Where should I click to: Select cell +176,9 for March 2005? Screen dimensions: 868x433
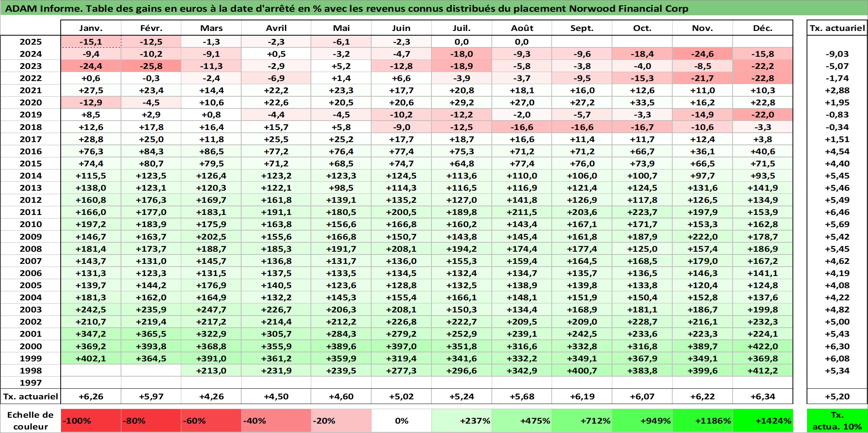[x=211, y=285]
